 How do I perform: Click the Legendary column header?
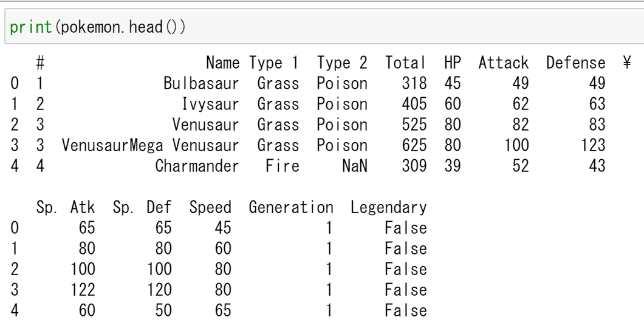tap(389, 206)
